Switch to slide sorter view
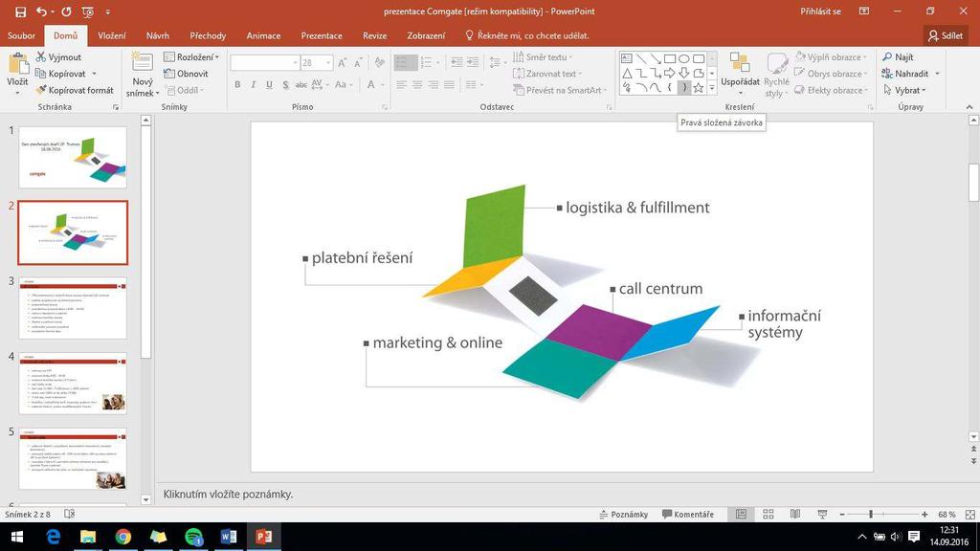 pos(768,514)
